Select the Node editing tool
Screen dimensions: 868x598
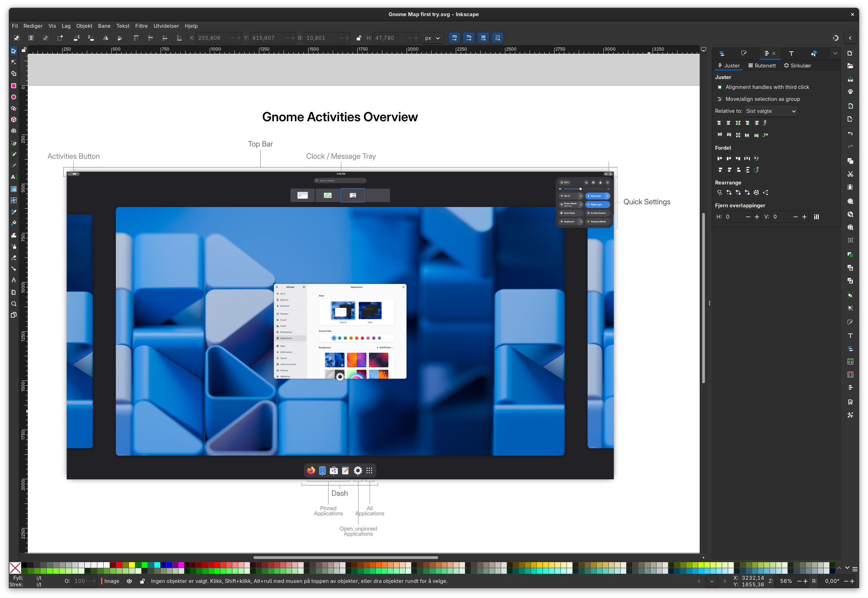click(13, 62)
